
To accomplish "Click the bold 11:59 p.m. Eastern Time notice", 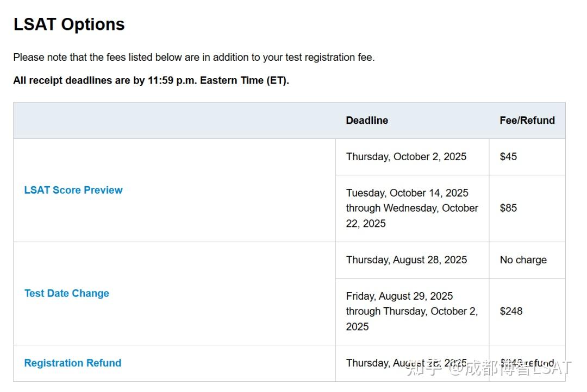I will click(151, 81).
